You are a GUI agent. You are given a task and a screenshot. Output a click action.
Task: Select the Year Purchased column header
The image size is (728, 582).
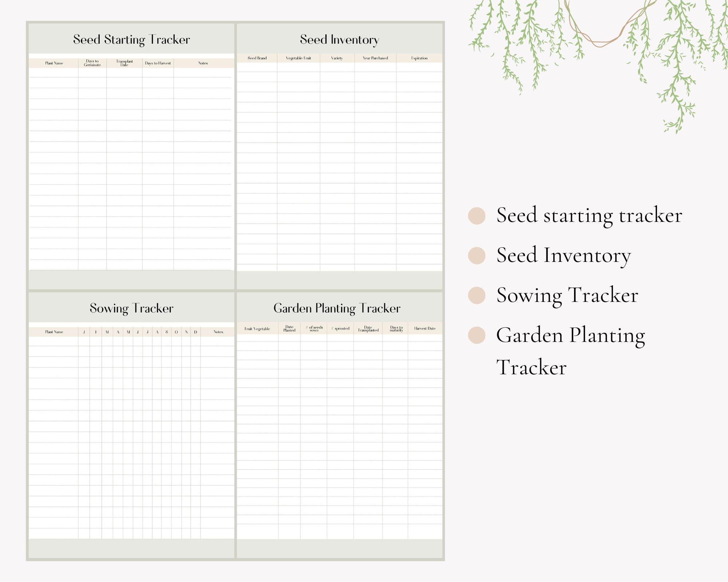pyautogui.click(x=375, y=58)
